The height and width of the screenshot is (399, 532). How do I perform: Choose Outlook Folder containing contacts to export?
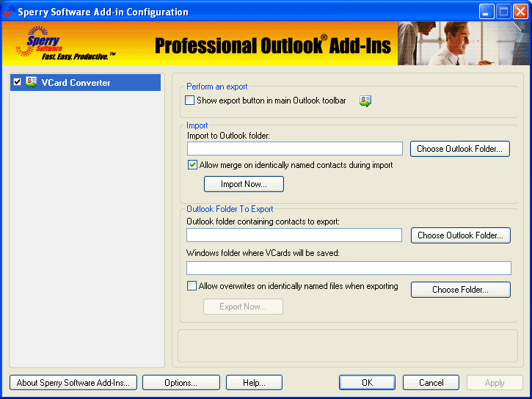point(460,235)
